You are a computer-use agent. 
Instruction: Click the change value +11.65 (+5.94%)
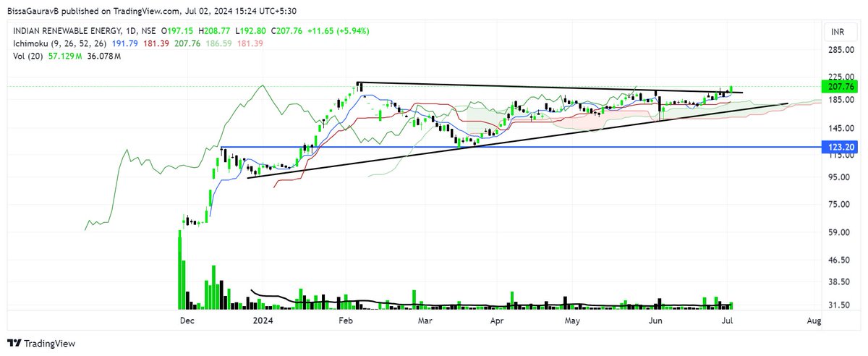tap(339, 32)
